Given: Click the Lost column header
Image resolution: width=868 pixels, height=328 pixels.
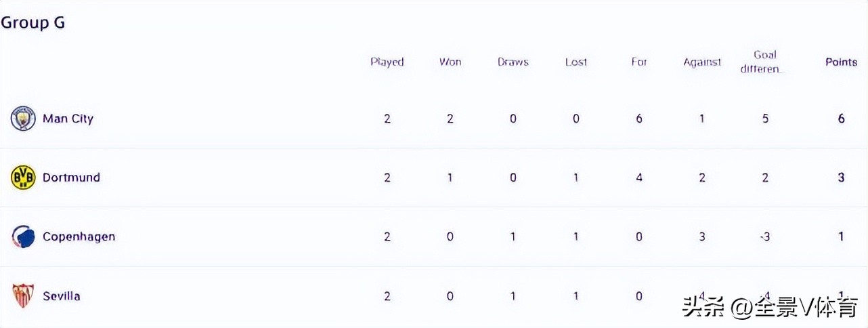Looking at the screenshot, I should coord(576,62).
